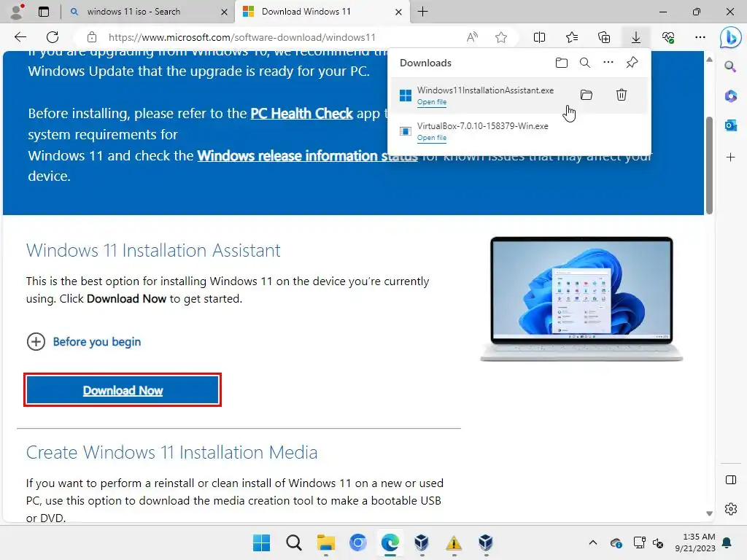Click the Create Windows 11 Installation Media heading
The width and height of the screenshot is (747, 560).
171,452
